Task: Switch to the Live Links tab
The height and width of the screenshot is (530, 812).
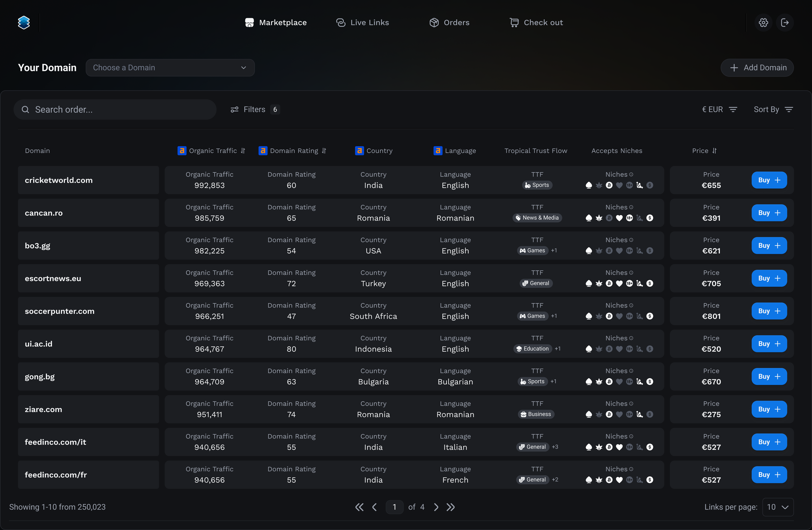Action: tap(362, 23)
